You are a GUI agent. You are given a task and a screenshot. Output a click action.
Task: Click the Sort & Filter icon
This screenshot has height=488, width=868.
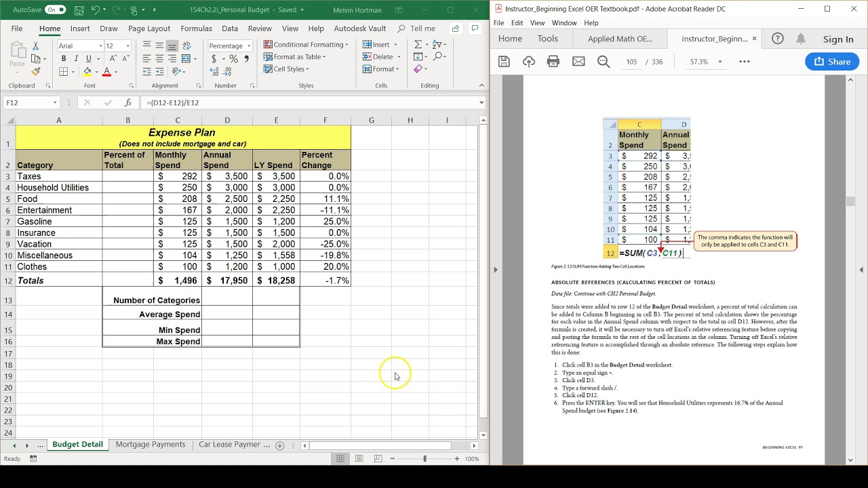(439, 45)
